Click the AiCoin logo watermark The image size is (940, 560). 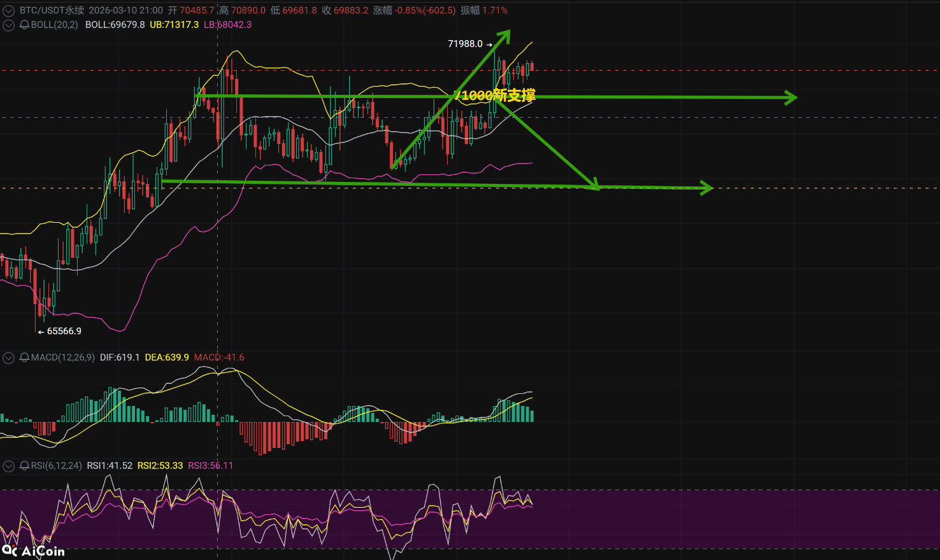pyautogui.click(x=34, y=550)
